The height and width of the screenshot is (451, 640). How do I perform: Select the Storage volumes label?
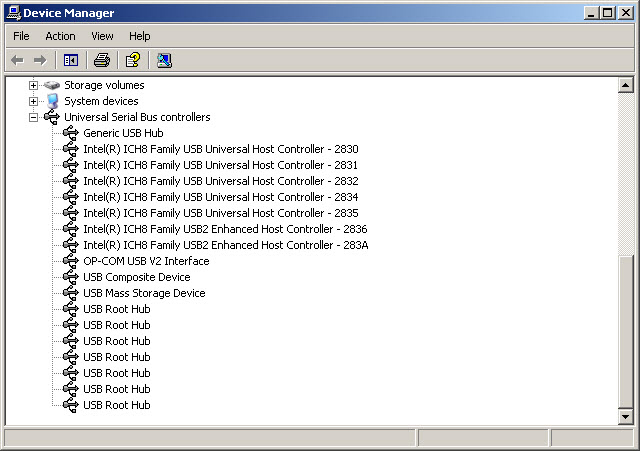click(104, 85)
